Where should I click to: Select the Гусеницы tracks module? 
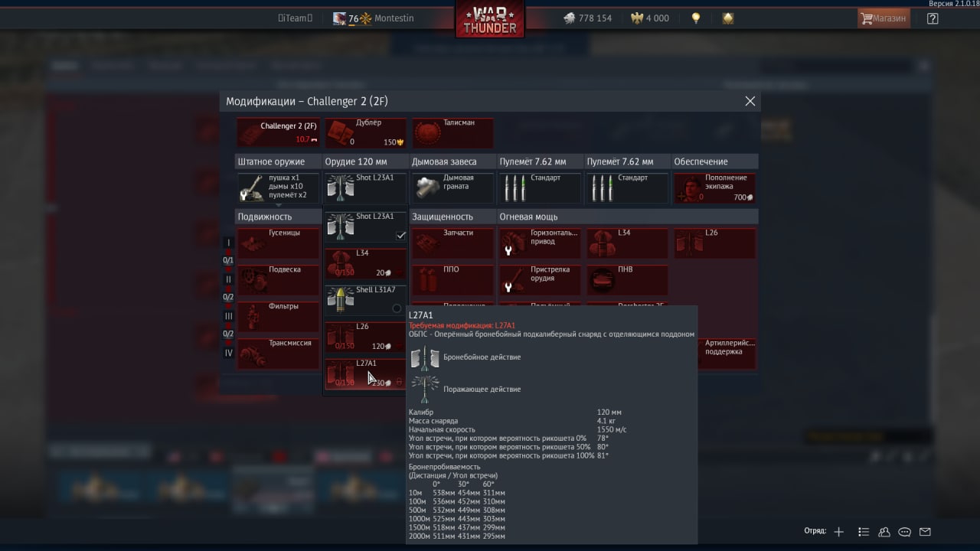[278, 243]
